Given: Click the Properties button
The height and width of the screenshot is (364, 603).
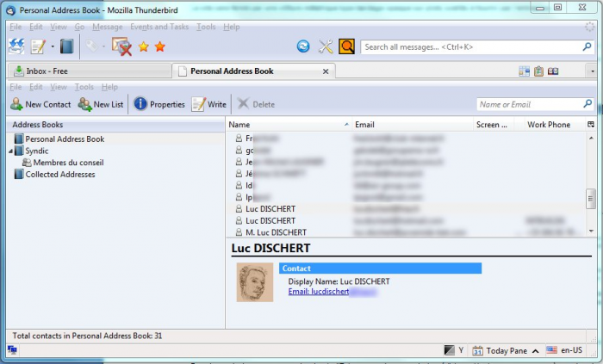Looking at the screenshot, I should [159, 104].
